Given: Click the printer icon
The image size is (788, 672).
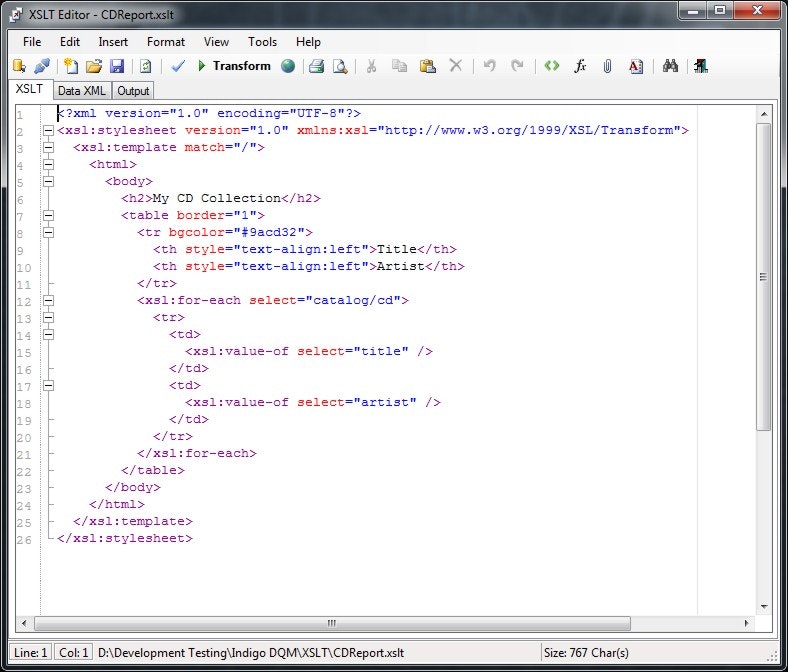Looking at the screenshot, I should click(316, 66).
